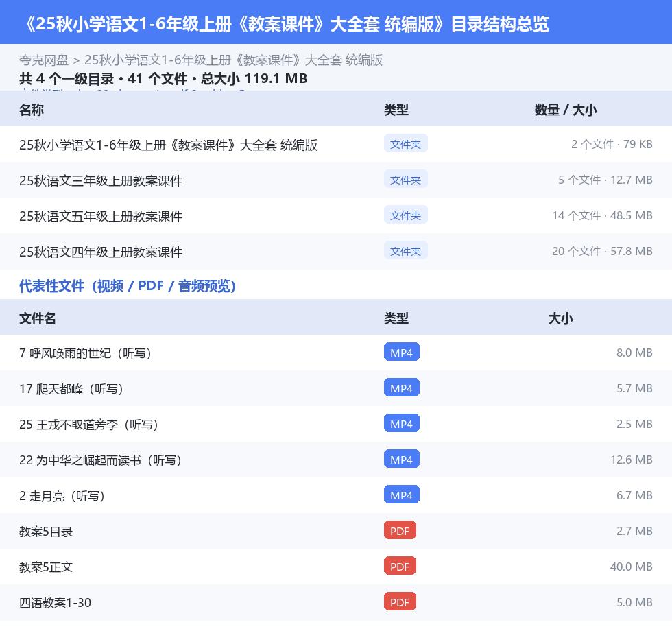This screenshot has width=672, height=642.
Task: Click the 5.0 MB size value
Action: pyautogui.click(x=634, y=602)
